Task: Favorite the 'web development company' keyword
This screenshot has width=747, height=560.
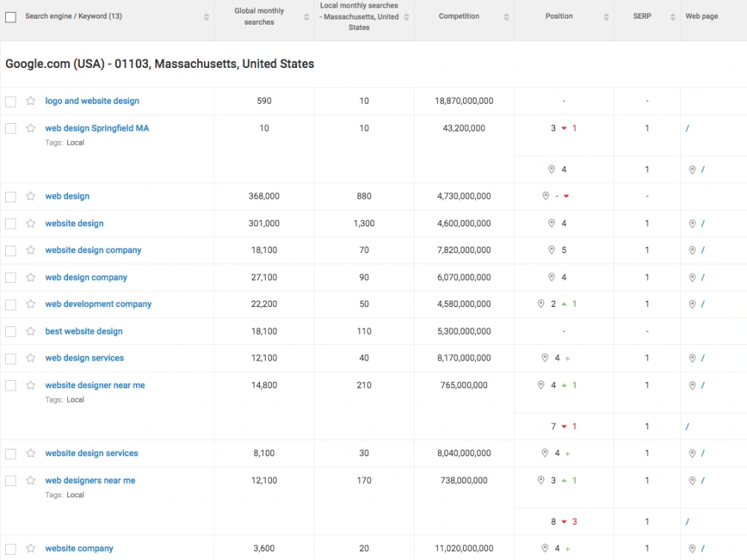Action: (x=31, y=304)
